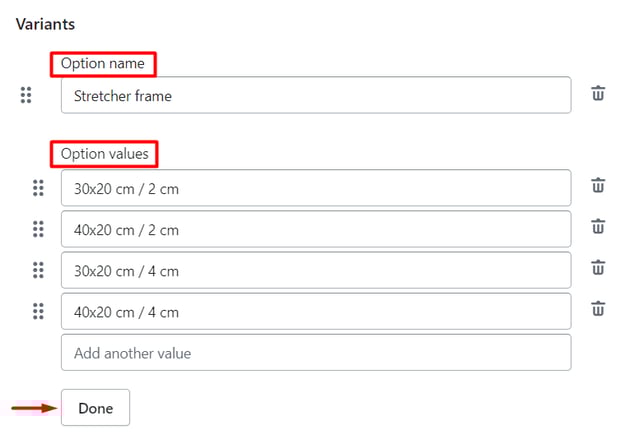625x439 pixels.
Task: Click drag handle beside Stretcher frame option
Action: (26, 95)
